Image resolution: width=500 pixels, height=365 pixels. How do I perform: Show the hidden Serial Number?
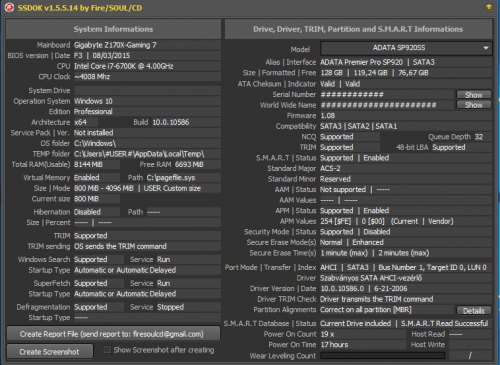pyautogui.click(x=473, y=95)
